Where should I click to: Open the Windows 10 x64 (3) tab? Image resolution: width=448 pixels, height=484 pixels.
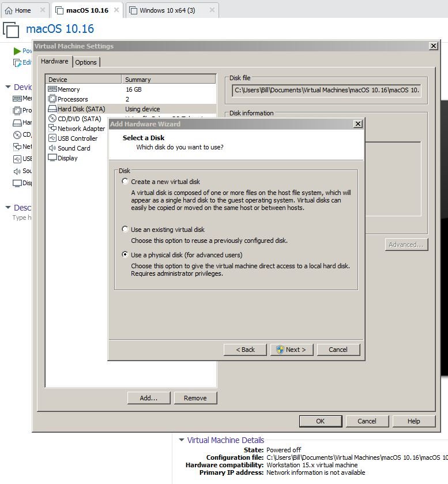tap(167, 10)
